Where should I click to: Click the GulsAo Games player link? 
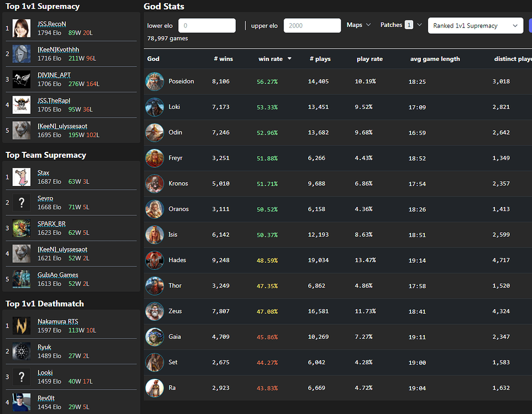pos(57,275)
